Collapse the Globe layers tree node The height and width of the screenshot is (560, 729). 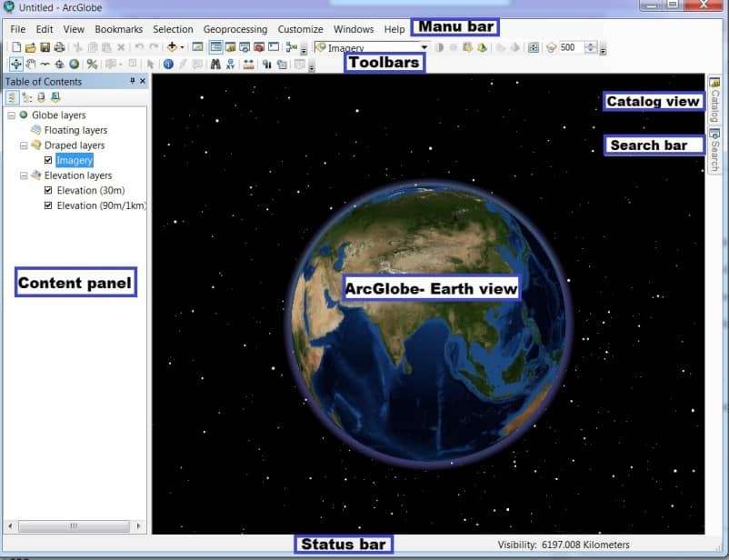click(10, 115)
